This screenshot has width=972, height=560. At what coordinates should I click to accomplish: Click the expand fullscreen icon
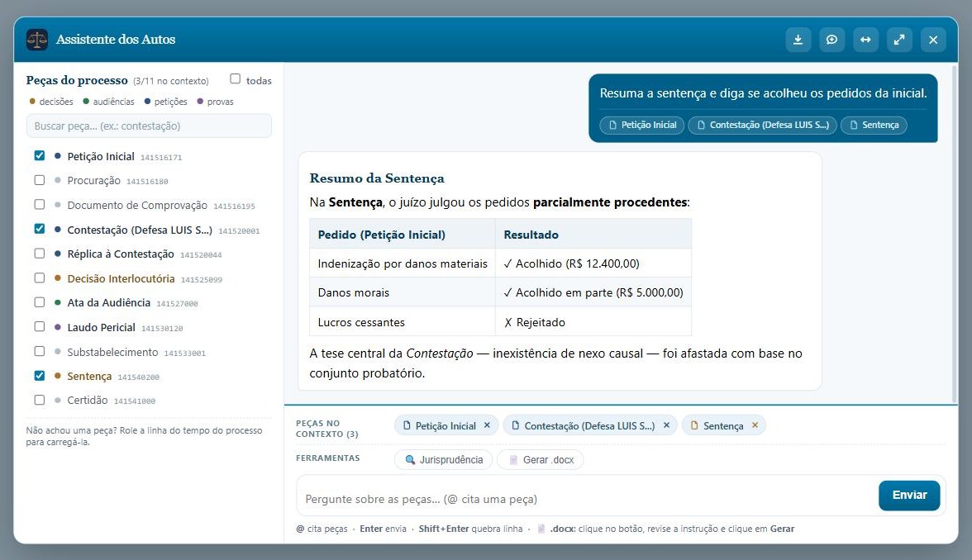[899, 40]
